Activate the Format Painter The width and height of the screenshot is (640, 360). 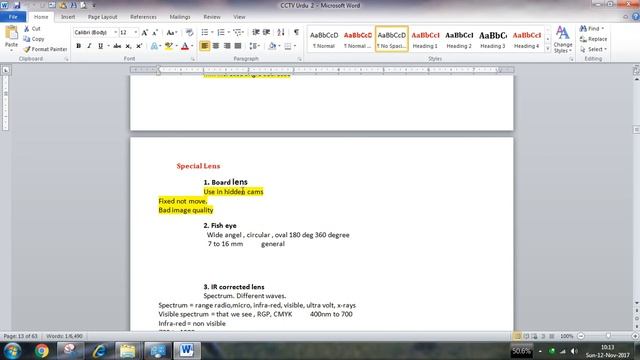click(x=45, y=49)
